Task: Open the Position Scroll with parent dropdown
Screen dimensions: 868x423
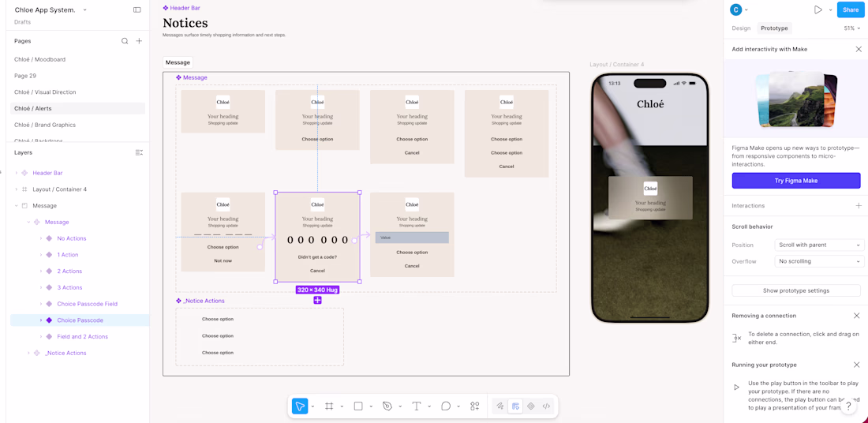Action: tap(819, 245)
